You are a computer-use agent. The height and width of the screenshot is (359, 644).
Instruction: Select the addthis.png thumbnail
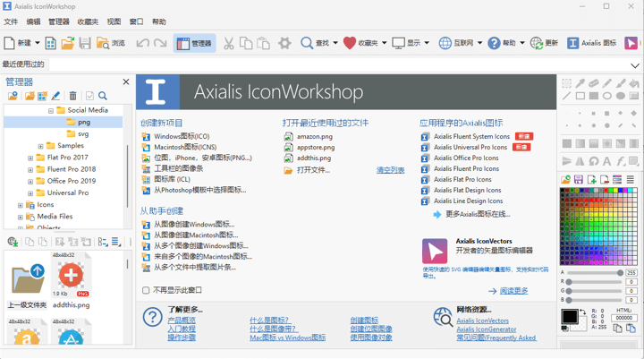pyautogui.click(x=71, y=279)
